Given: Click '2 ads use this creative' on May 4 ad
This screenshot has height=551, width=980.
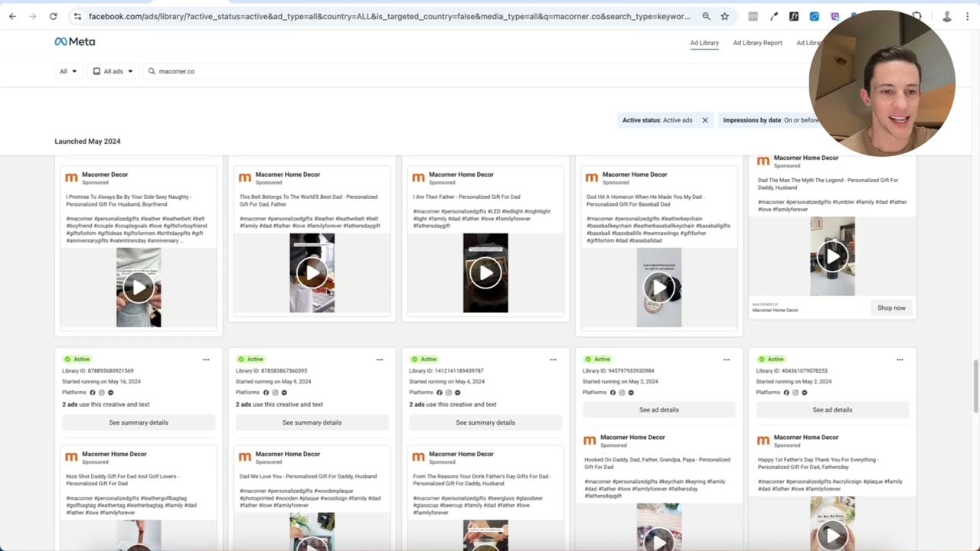Looking at the screenshot, I should click(453, 405).
